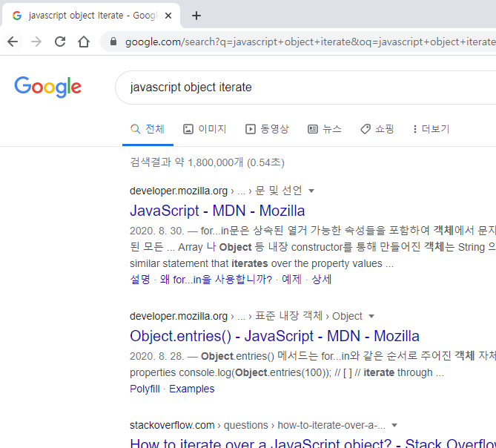Click the magnifier icon beside 전체
Viewport: 496px width, 448px height.
coord(136,129)
